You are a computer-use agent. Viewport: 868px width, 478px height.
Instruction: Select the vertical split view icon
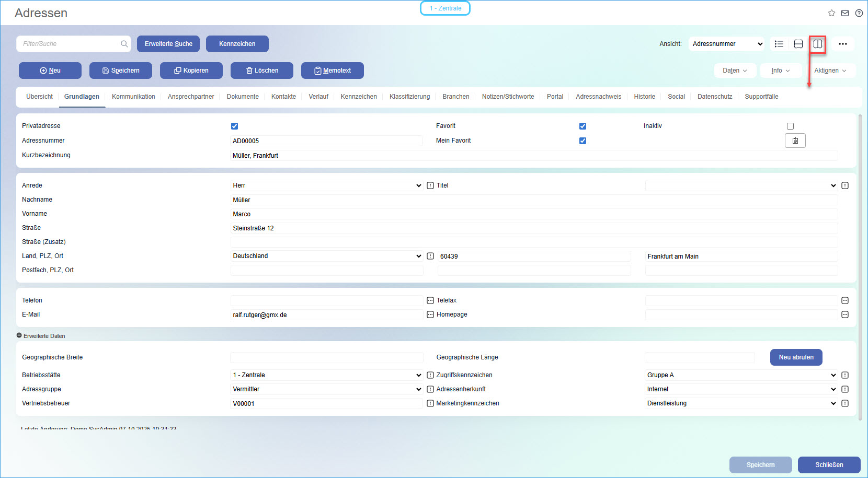[818, 44]
